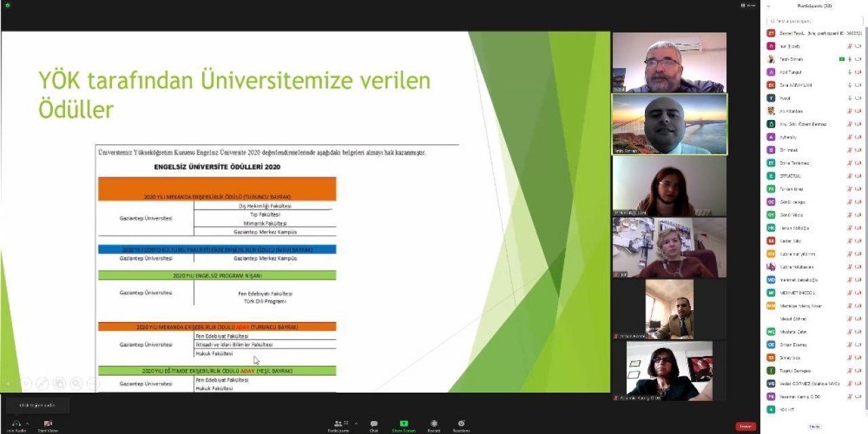Expand the arrow next to Participants button

[356, 423]
